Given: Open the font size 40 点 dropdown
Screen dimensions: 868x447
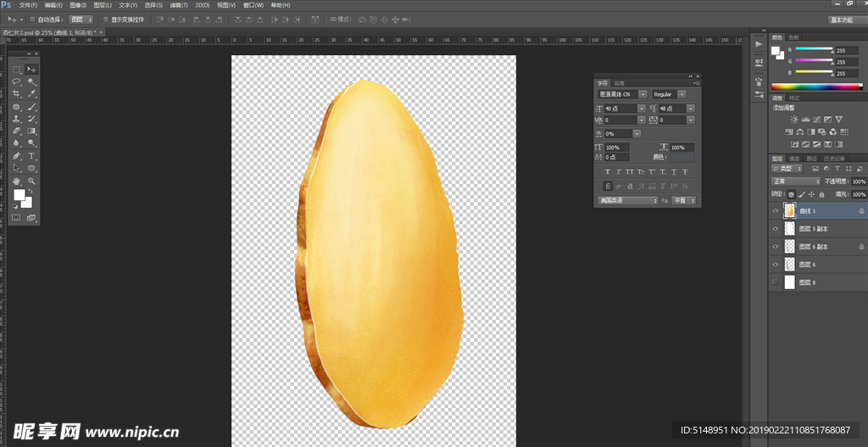Looking at the screenshot, I should (x=642, y=109).
